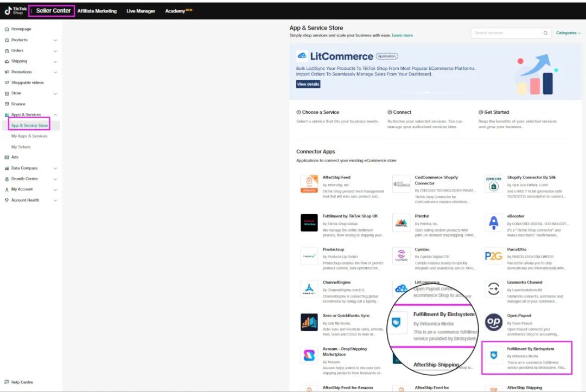Expand the Promotions menu chevron

(55, 72)
